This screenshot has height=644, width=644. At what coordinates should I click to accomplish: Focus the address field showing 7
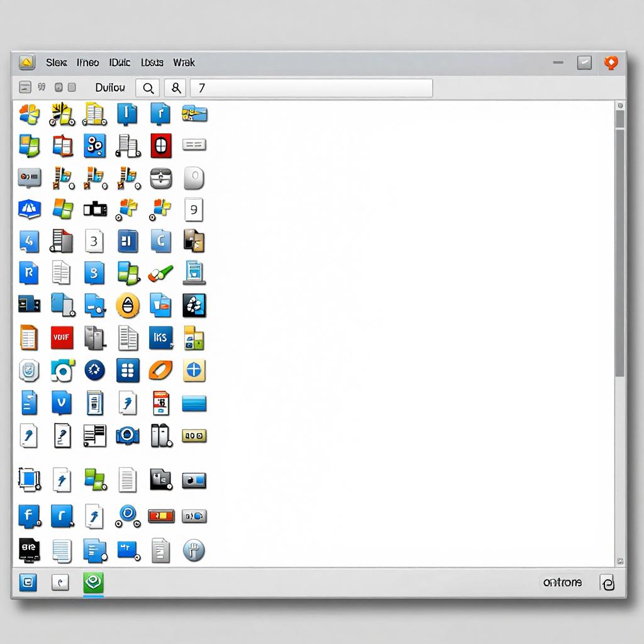(311, 88)
